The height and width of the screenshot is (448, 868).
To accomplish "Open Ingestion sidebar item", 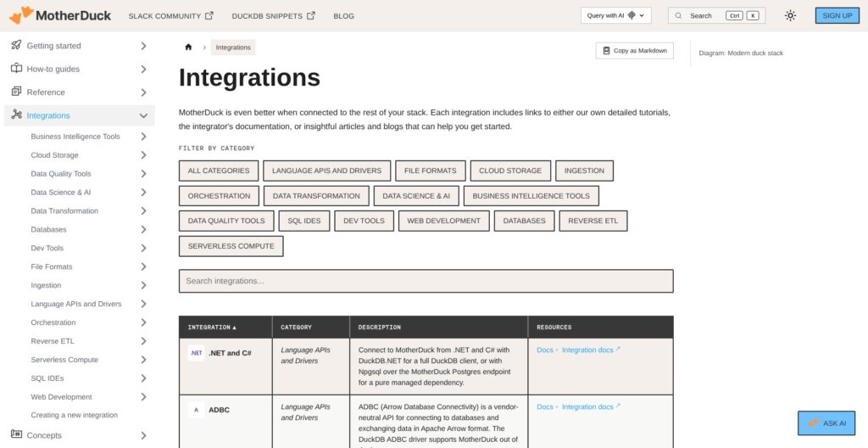I will tap(46, 285).
